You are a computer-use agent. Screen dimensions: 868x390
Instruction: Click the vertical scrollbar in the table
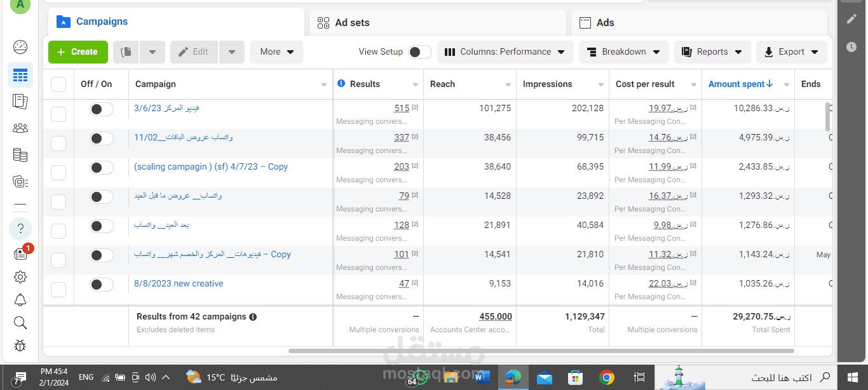click(827, 116)
